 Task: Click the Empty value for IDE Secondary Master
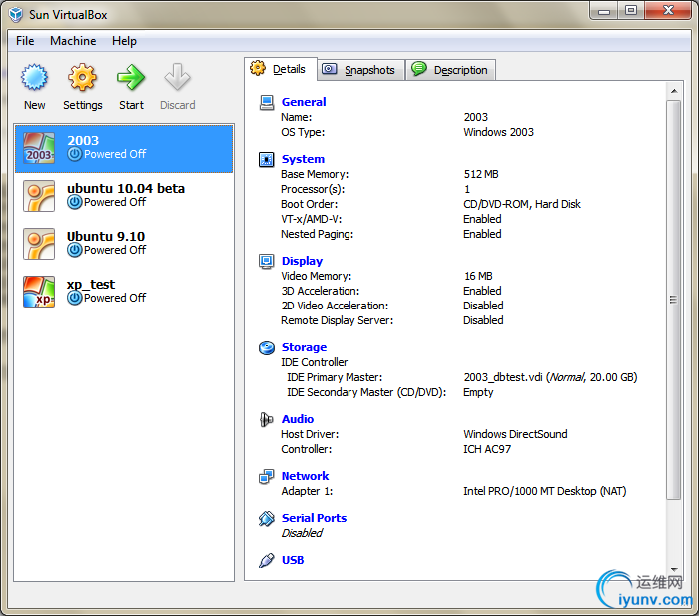[x=478, y=393]
